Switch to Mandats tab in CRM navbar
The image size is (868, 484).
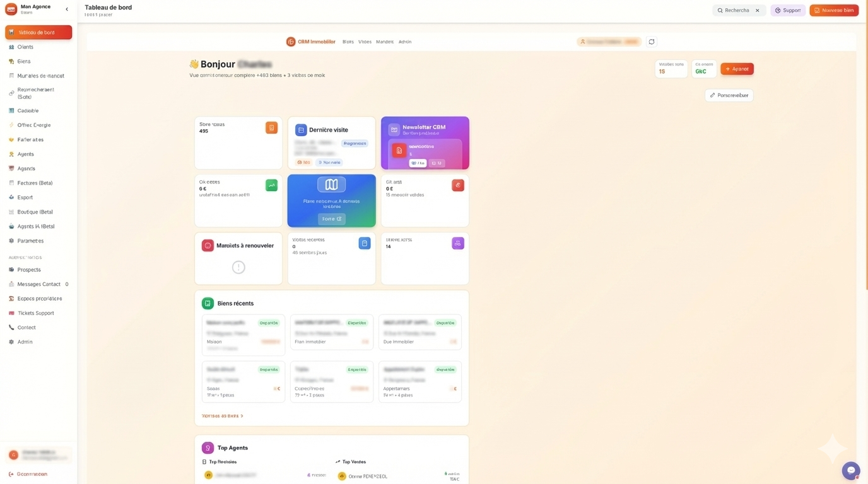coord(385,42)
